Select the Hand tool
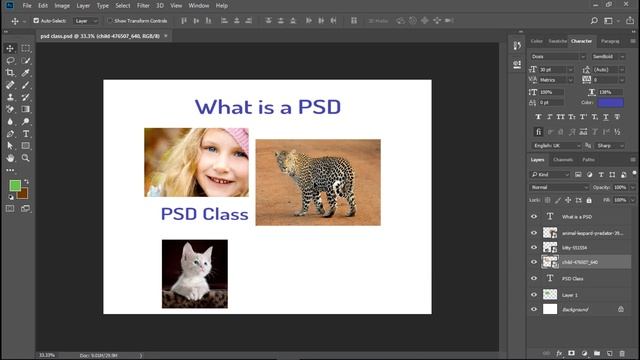Viewport: 640px width, 360px height. (10, 158)
